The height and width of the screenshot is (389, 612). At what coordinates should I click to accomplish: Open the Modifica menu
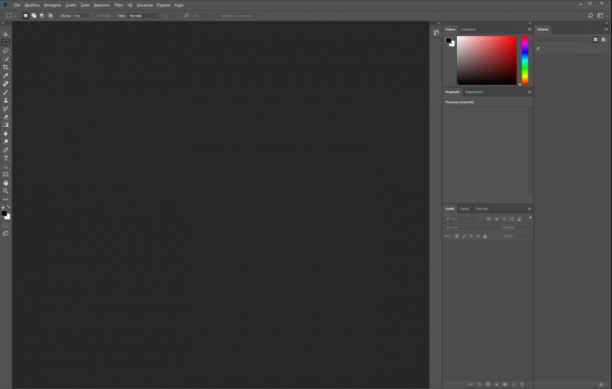tap(32, 5)
